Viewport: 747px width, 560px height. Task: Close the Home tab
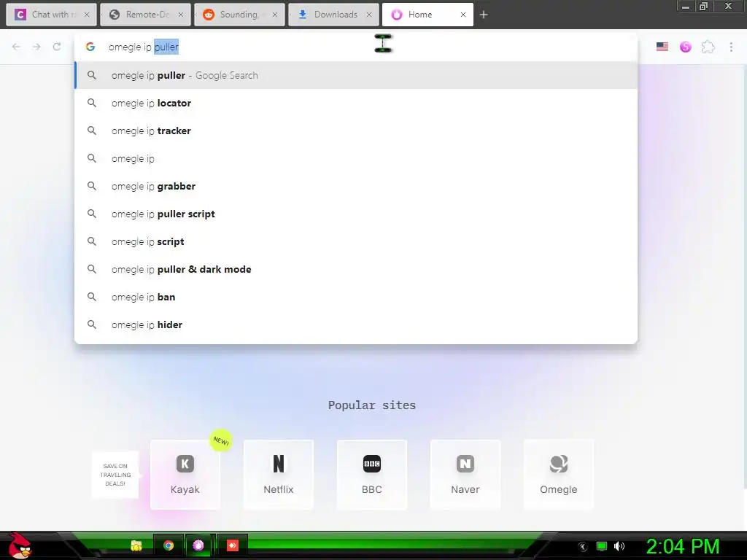point(463,15)
